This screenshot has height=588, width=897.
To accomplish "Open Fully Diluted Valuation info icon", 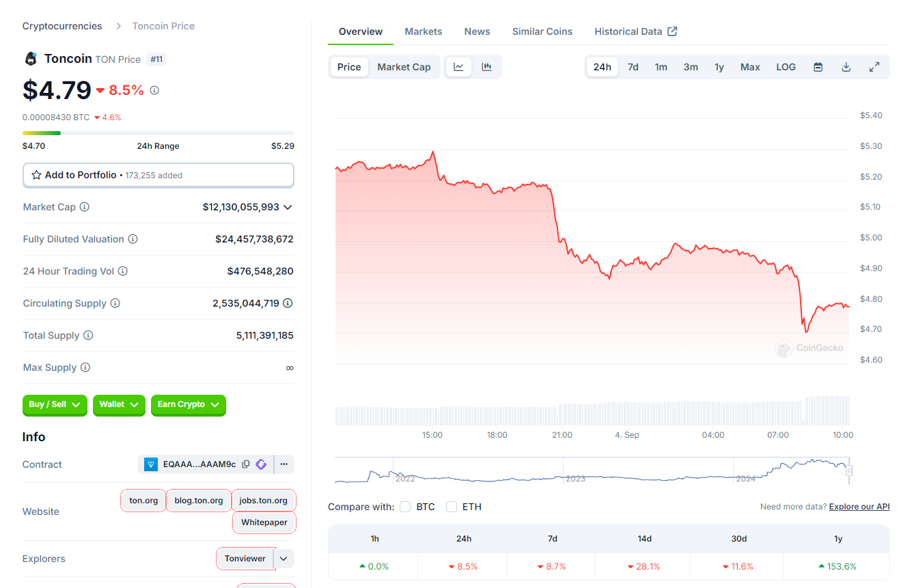I will (x=133, y=239).
